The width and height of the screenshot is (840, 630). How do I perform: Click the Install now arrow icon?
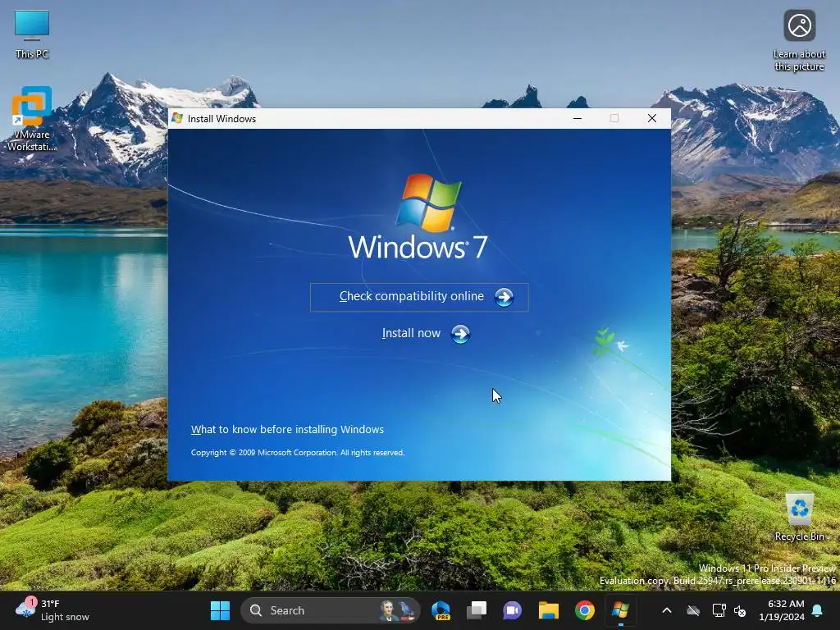pyautogui.click(x=460, y=335)
